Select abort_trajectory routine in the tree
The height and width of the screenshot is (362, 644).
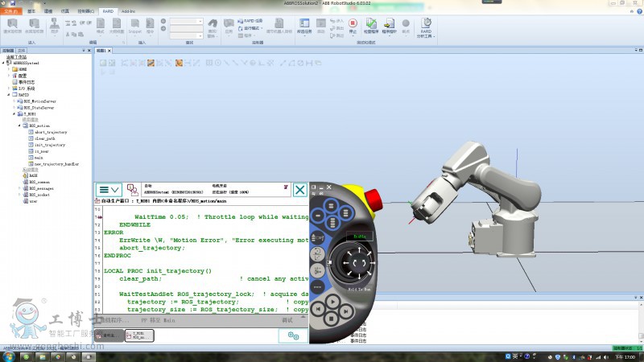[x=50, y=132]
